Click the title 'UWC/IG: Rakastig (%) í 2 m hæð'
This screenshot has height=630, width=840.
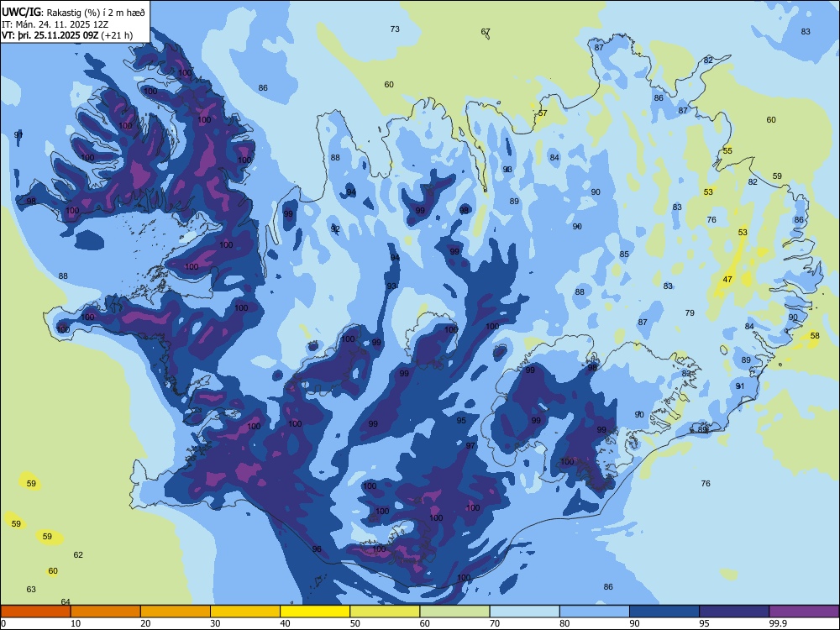[x=73, y=12]
